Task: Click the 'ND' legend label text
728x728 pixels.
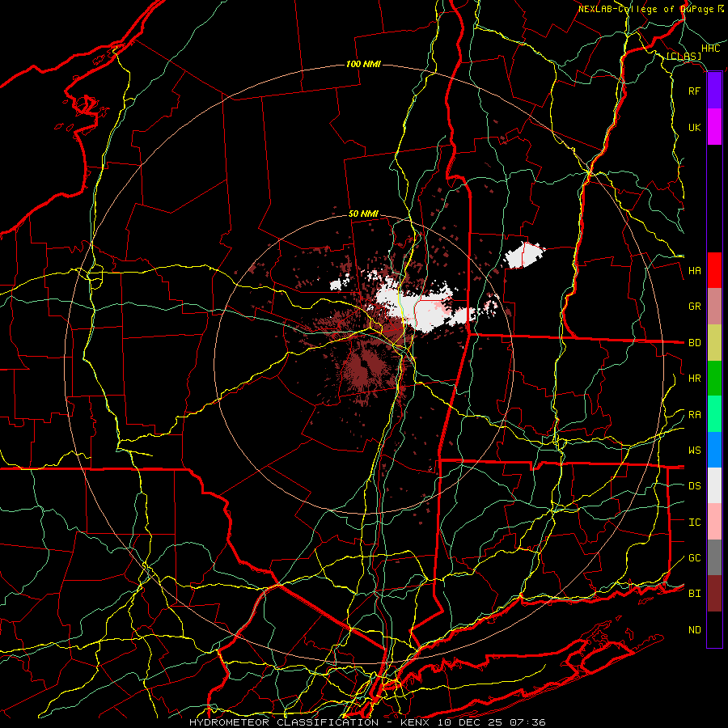Action: point(694,630)
